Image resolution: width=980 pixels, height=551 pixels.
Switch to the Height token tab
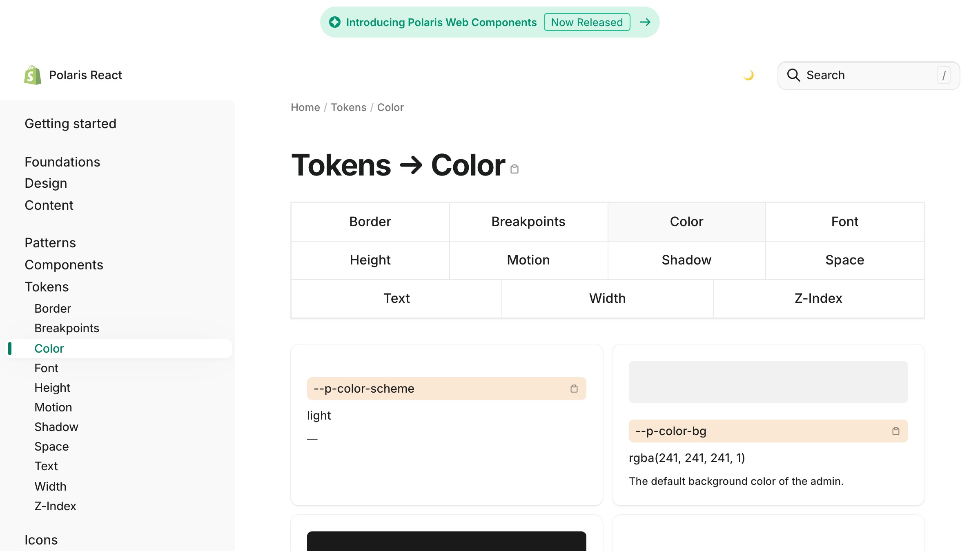(370, 260)
